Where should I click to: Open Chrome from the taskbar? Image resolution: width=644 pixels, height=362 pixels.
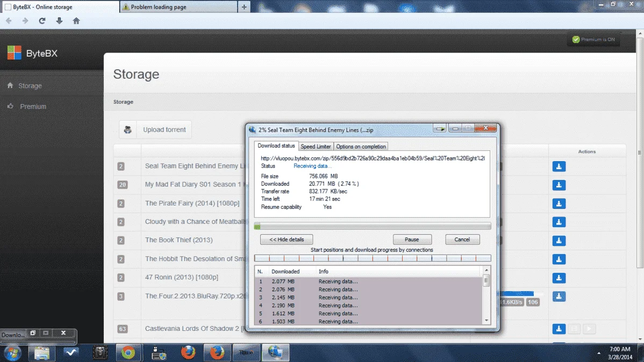[x=128, y=353]
